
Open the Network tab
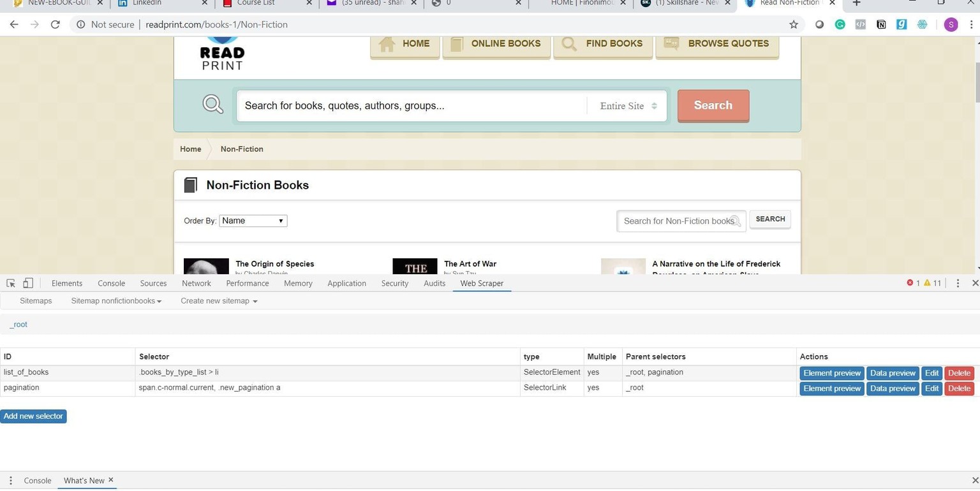197,283
